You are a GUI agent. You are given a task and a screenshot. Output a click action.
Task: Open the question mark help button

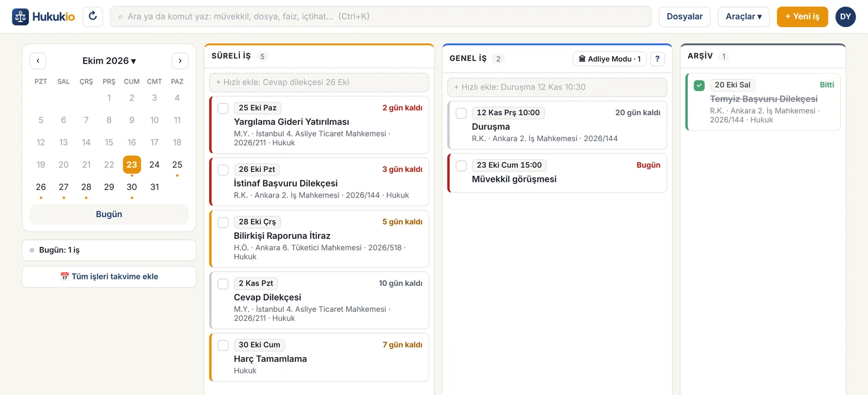pos(657,59)
